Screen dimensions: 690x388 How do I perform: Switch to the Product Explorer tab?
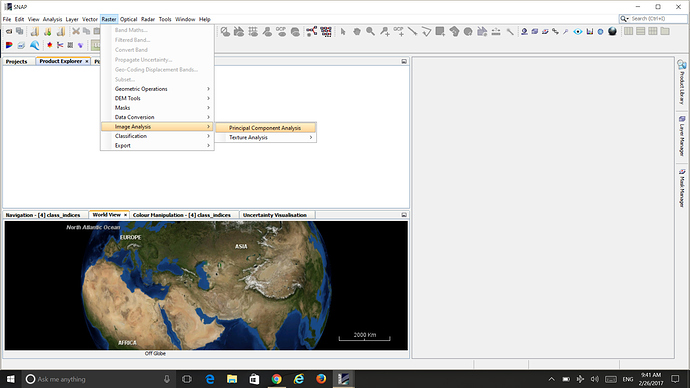coord(61,61)
